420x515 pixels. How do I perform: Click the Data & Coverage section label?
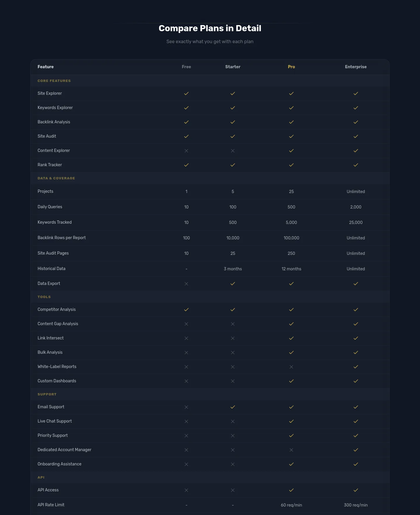pyautogui.click(x=56, y=178)
